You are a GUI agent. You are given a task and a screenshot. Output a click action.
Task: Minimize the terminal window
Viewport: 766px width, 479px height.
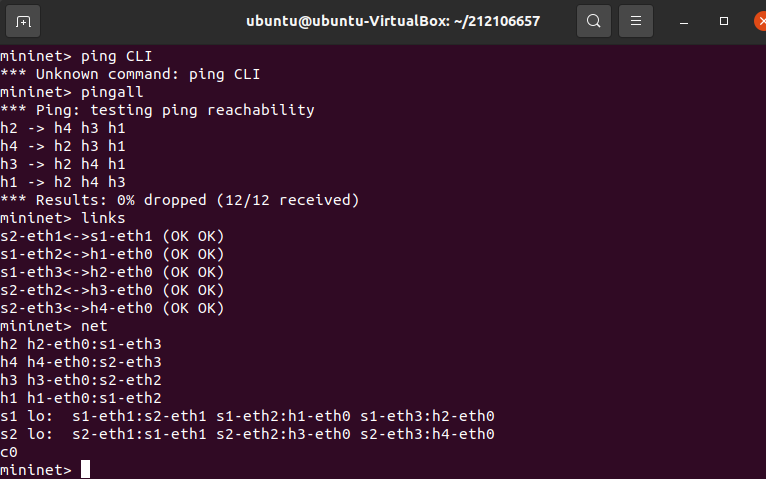pos(684,21)
